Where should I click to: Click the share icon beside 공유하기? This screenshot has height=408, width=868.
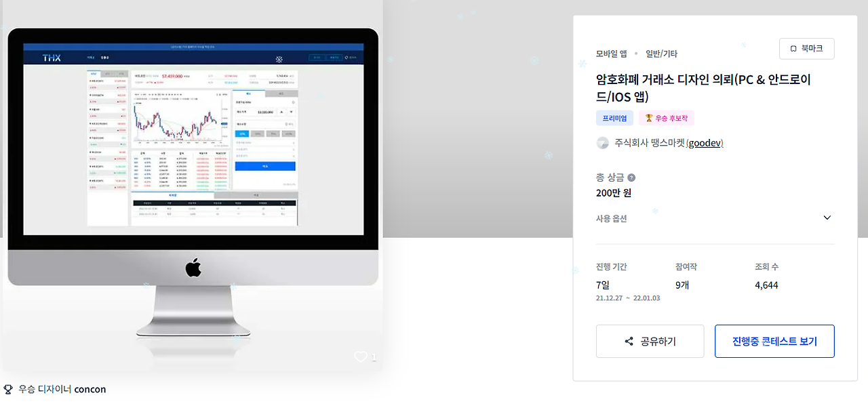pyautogui.click(x=629, y=342)
